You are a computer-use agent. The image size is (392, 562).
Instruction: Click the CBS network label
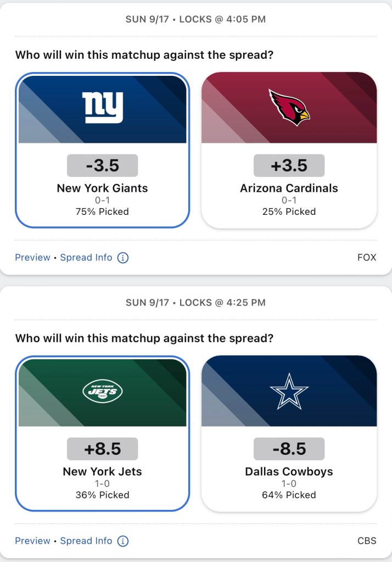point(367,541)
